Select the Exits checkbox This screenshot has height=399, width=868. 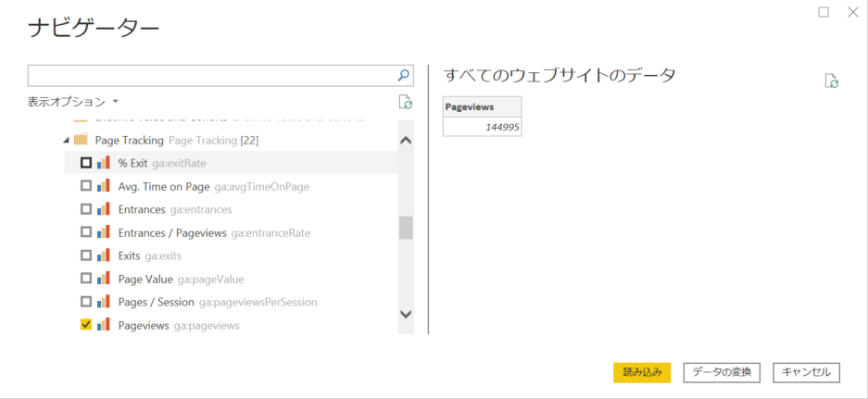click(86, 256)
